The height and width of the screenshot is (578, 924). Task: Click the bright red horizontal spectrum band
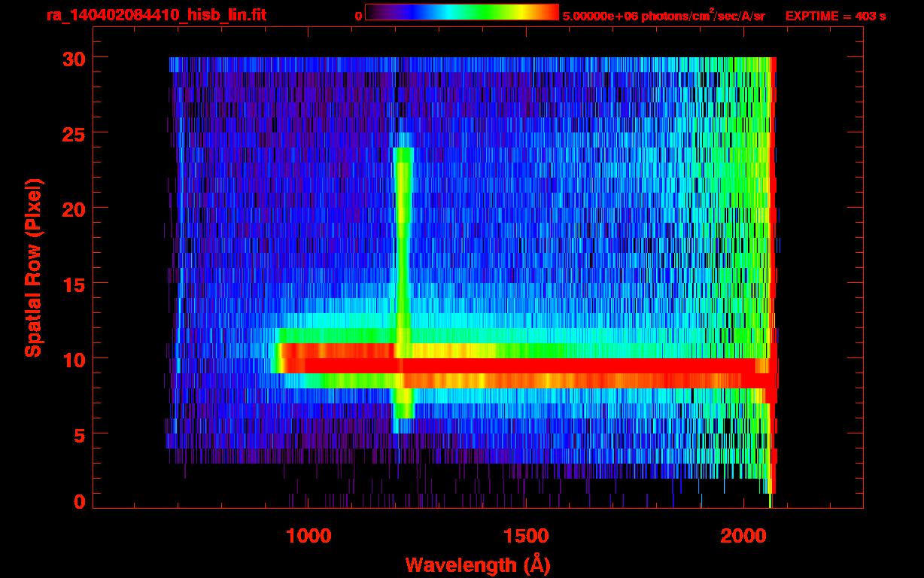[x=527, y=366]
